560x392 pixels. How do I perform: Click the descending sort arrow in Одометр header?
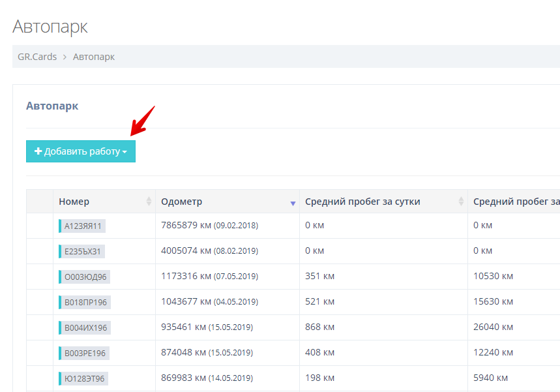coord(293,204)
